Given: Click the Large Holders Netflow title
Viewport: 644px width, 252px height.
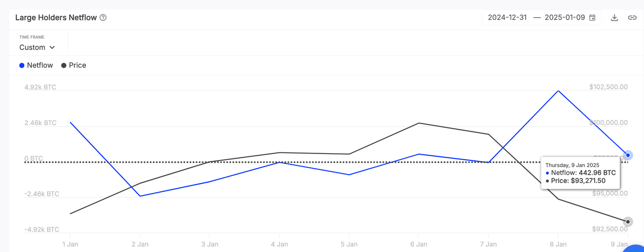Looking at the screenshot, I should coord(56,18).
